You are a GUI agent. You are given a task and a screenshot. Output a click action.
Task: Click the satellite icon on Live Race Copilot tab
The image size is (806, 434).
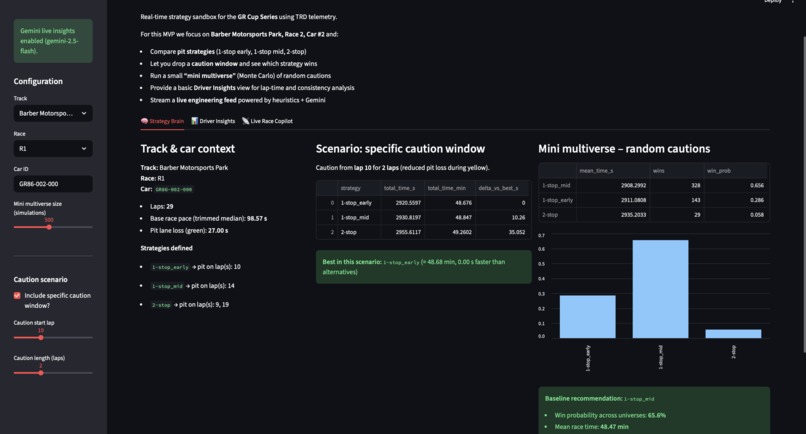click(x=245, y=121)
